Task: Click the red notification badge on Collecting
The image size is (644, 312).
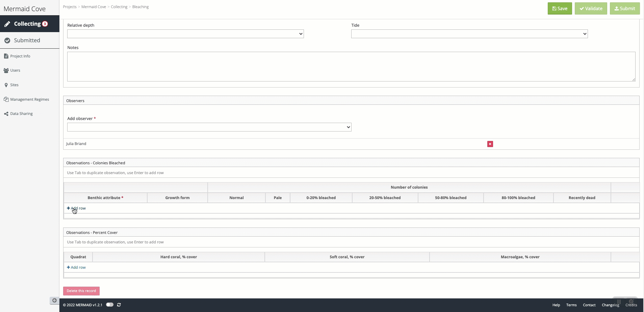Action: tap(45, 24)
